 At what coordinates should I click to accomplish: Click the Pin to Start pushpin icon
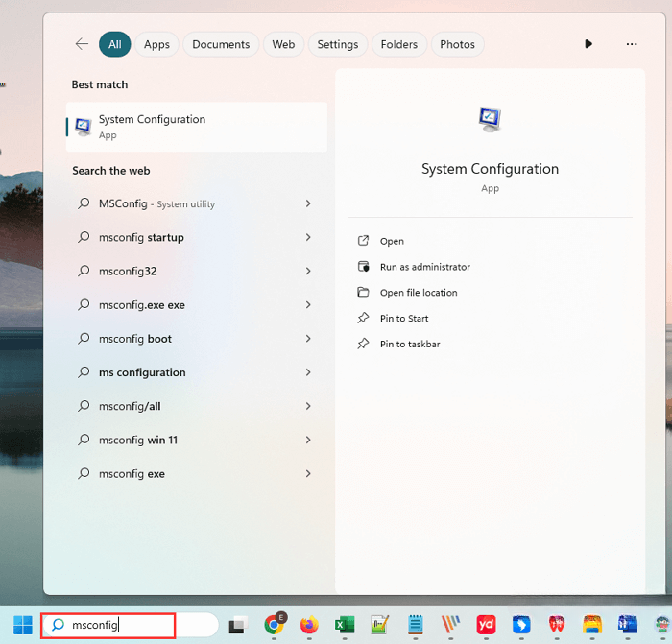(363, 318)
